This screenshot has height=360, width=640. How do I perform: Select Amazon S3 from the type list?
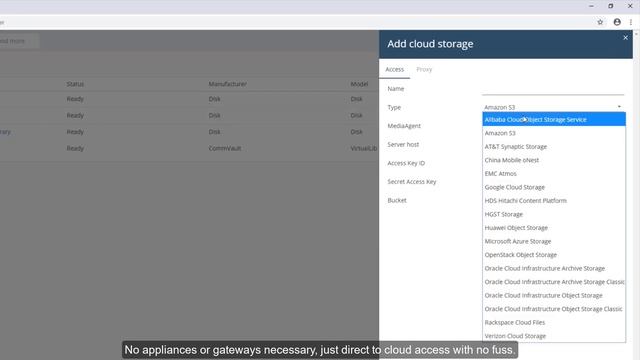(x=554, y=133)
